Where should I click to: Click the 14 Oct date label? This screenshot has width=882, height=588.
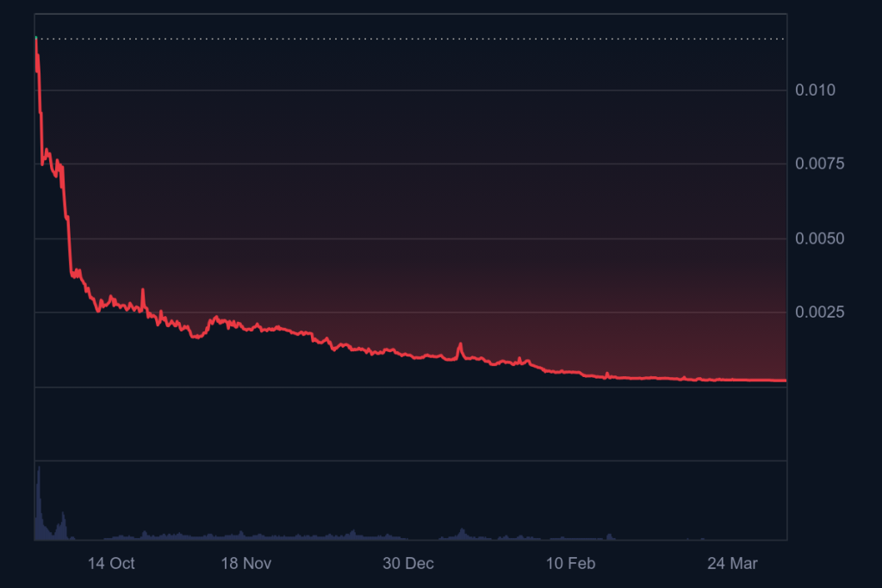(111, 564)
